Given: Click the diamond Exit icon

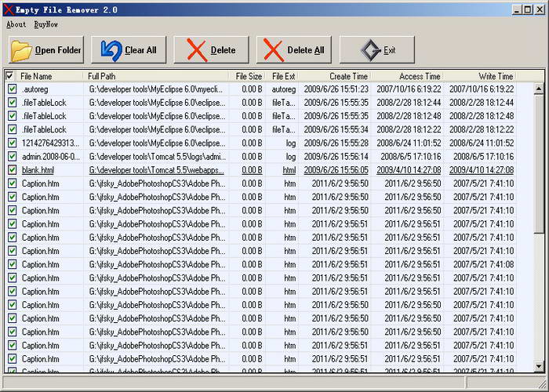Looking at the screenshot, I should pyautogui.click(x=370, y=50).
